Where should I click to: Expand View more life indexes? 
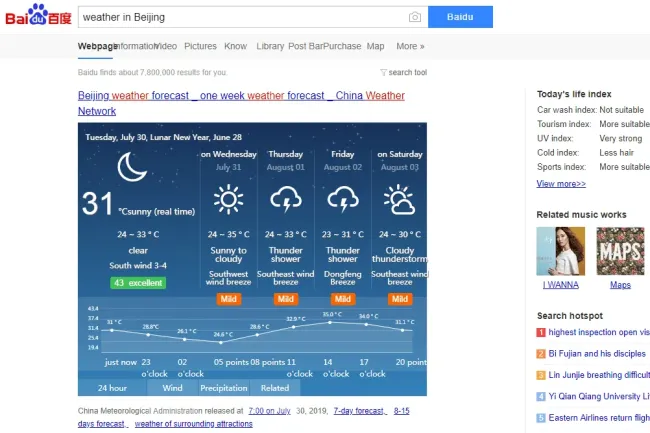point(561,184)
